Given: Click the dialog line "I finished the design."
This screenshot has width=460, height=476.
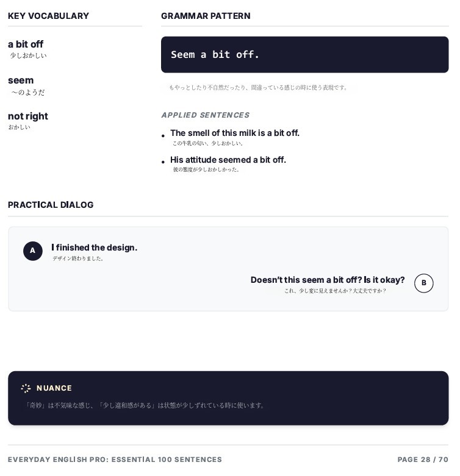Looking at the screenshot, I should pyautogui.click(x=95, y=247).
